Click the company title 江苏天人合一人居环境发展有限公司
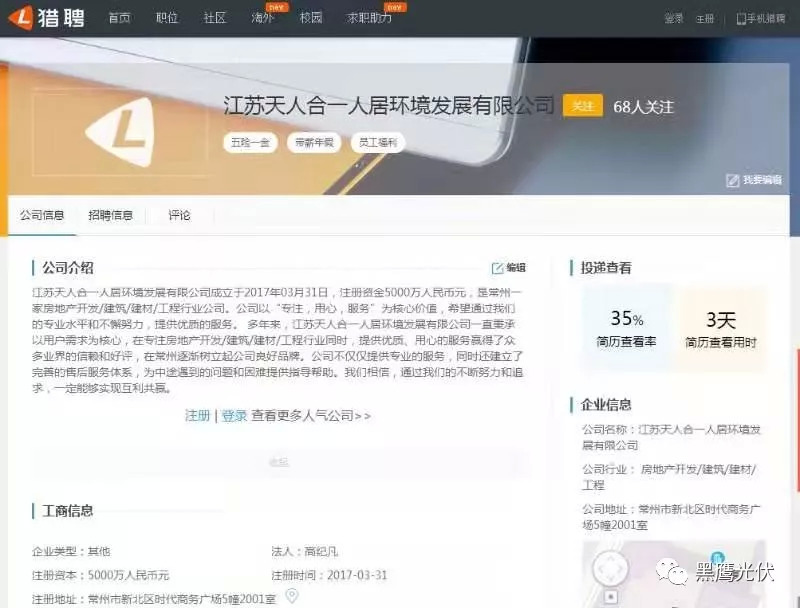This screenshot has width=800, height=608. coord(389,105)
